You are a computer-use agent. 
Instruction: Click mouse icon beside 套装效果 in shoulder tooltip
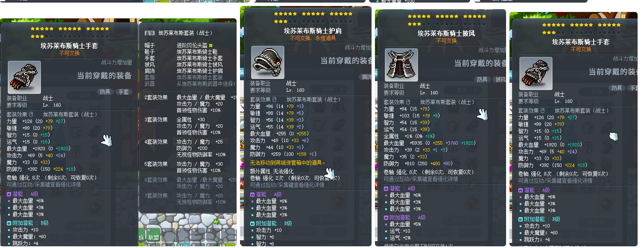(275, 99)
